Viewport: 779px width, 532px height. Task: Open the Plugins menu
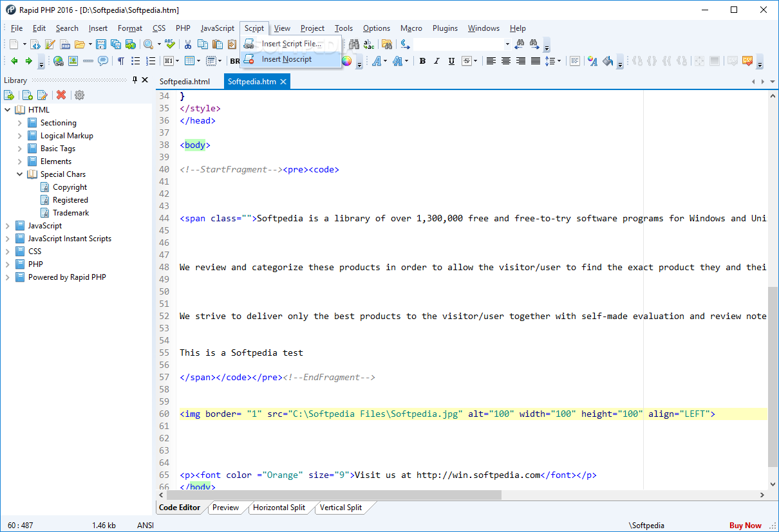point(445,28)
